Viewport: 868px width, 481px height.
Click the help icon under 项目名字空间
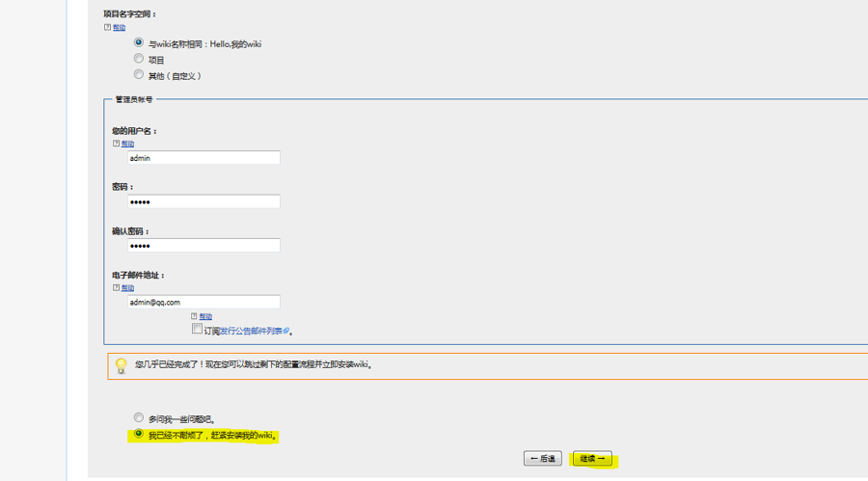(x=107, y=28)
